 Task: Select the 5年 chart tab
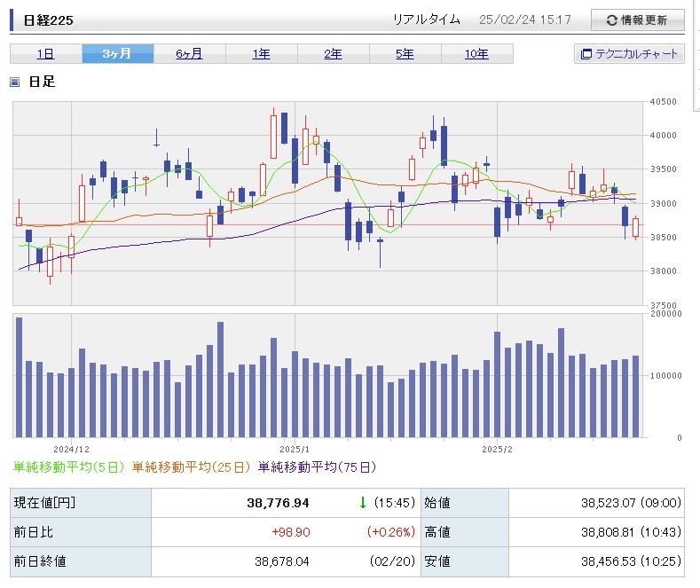[405, 54]
